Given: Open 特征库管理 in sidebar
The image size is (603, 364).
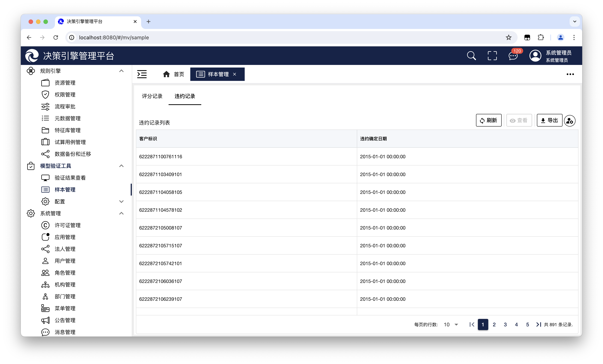Looking at the screenshot, I should (68, 130).
